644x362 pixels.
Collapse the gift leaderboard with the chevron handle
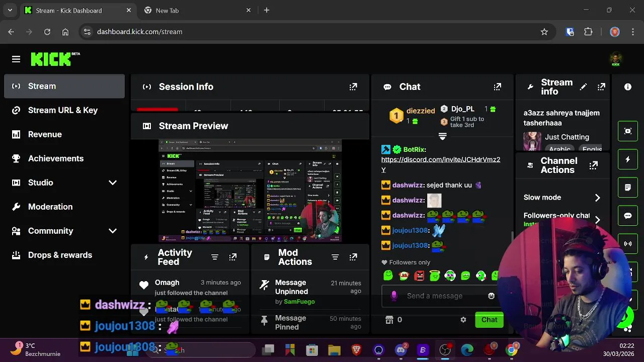[x=442, y=137]
